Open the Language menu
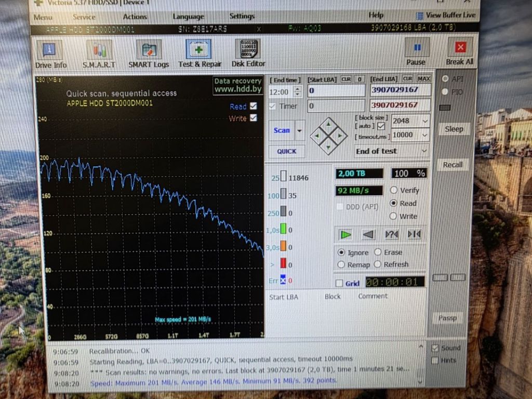 [x=188, y=16]
